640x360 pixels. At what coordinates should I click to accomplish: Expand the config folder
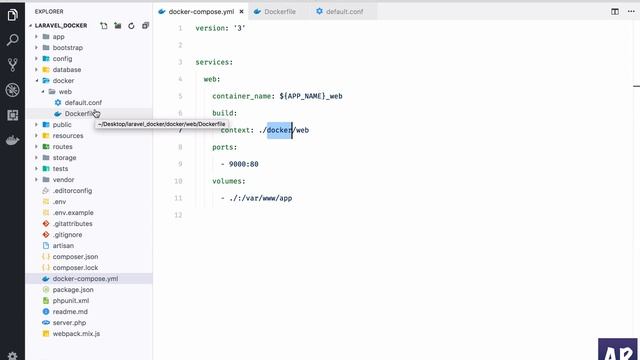point(62,58)
